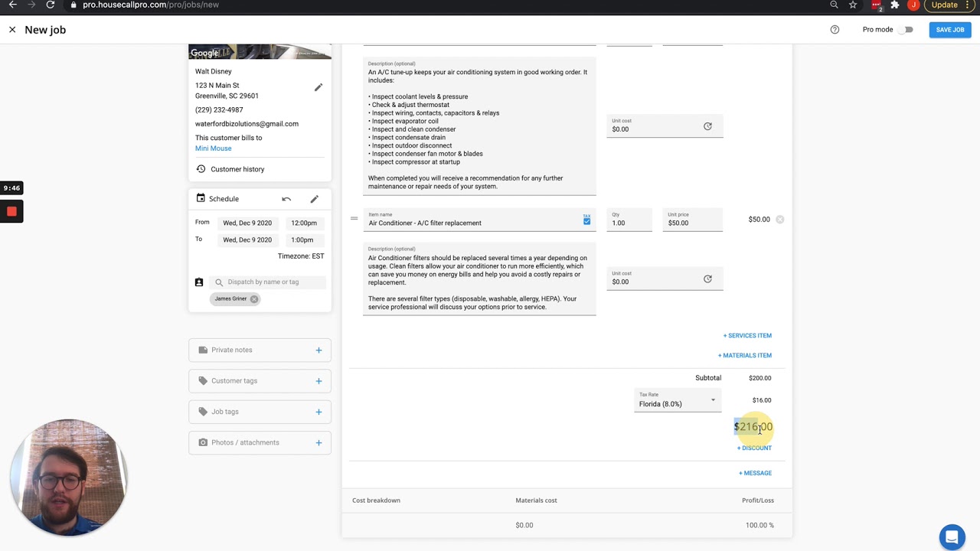Add a SERVICES ITEM

coord(747,335)
